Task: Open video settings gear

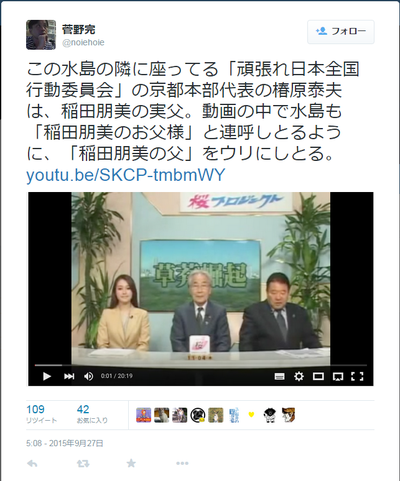Action: point(299,376)
